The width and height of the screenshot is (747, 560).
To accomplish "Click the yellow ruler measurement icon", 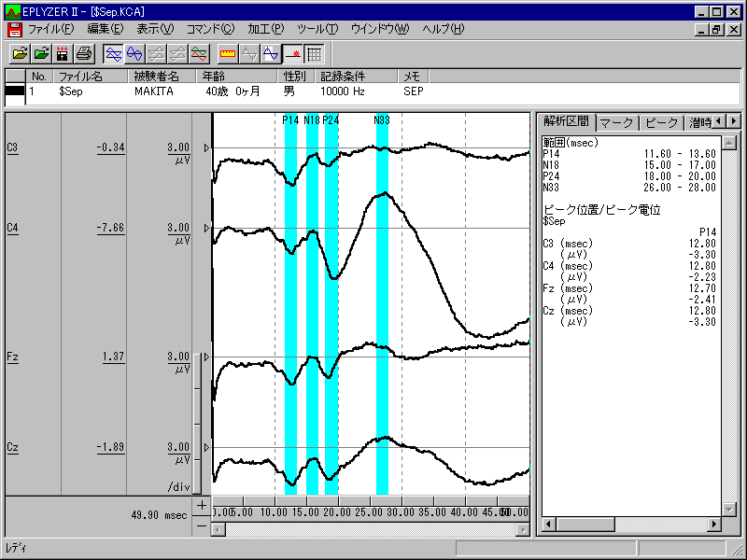I will point(228,53).
